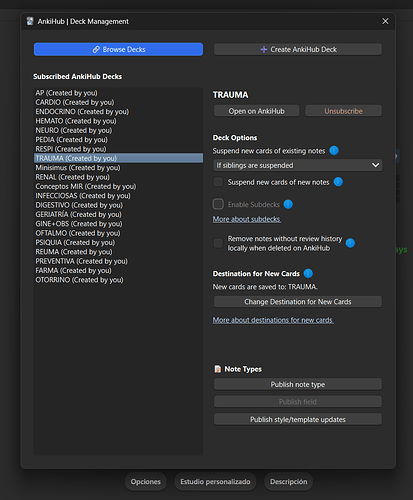Click Estudio personalizado in the Anki window behind

[x=215, y=482]
